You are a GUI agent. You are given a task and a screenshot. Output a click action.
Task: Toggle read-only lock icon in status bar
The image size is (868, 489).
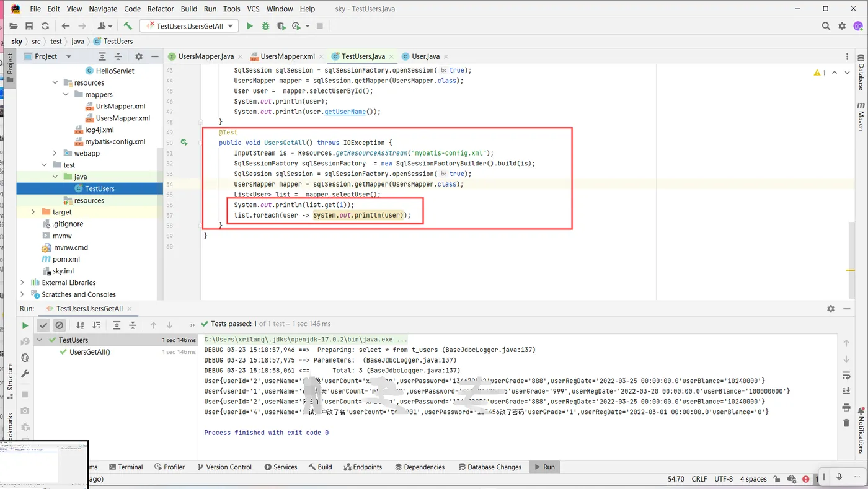(x=776, y=479)
